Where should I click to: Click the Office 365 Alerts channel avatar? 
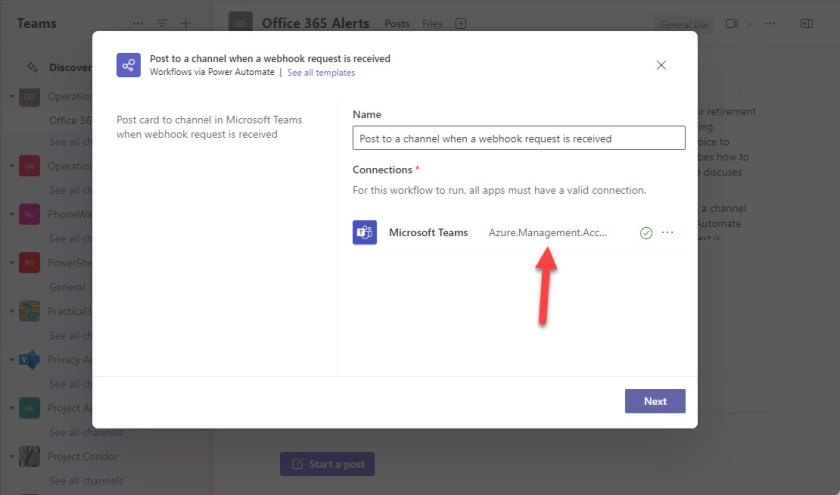tap(241, 24)
